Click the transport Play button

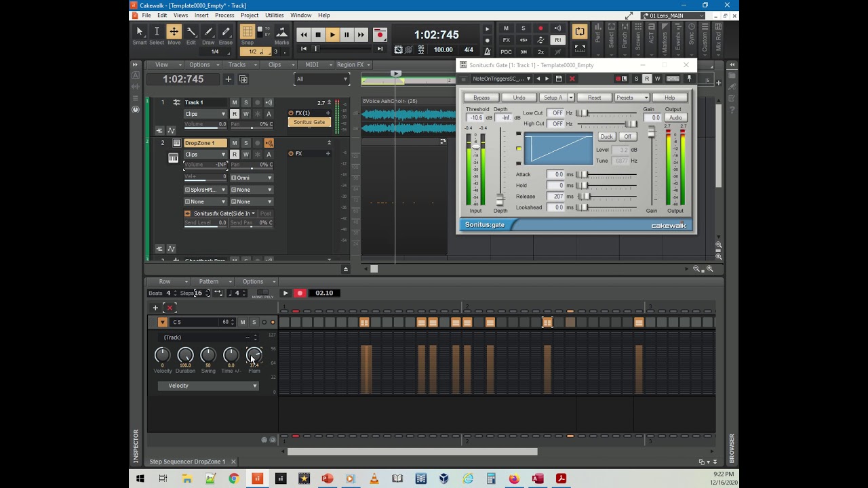click(332, 35)
